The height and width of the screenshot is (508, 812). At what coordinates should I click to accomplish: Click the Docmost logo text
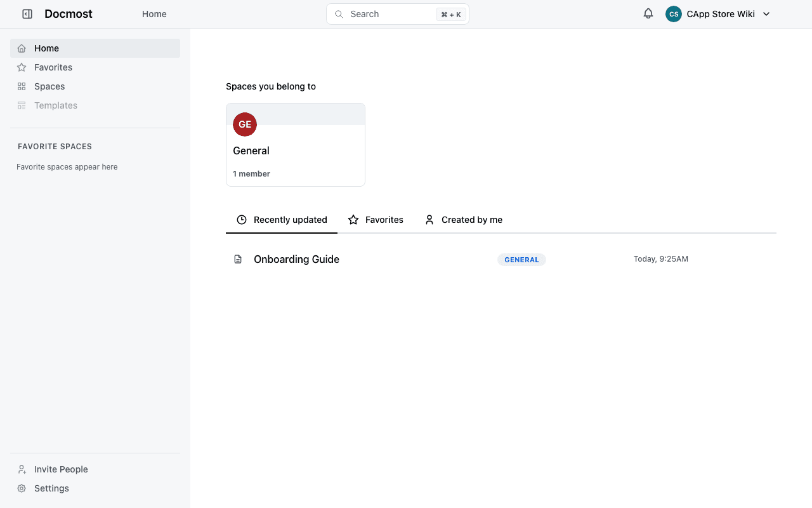click(69, 14)
